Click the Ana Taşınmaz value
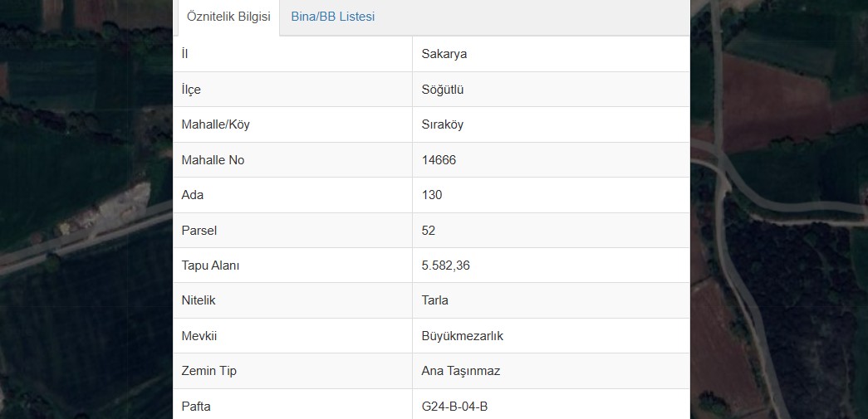This screenshot has height=419, width=868. pyautogui.click(x=460, y=371)
